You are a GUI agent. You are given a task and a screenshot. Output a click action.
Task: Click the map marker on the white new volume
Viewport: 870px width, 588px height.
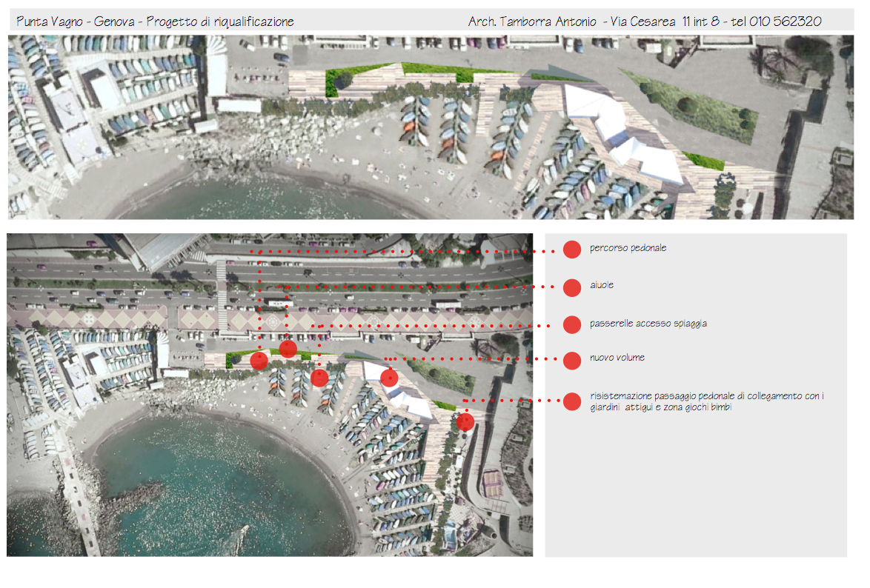(x=389, y=378)
